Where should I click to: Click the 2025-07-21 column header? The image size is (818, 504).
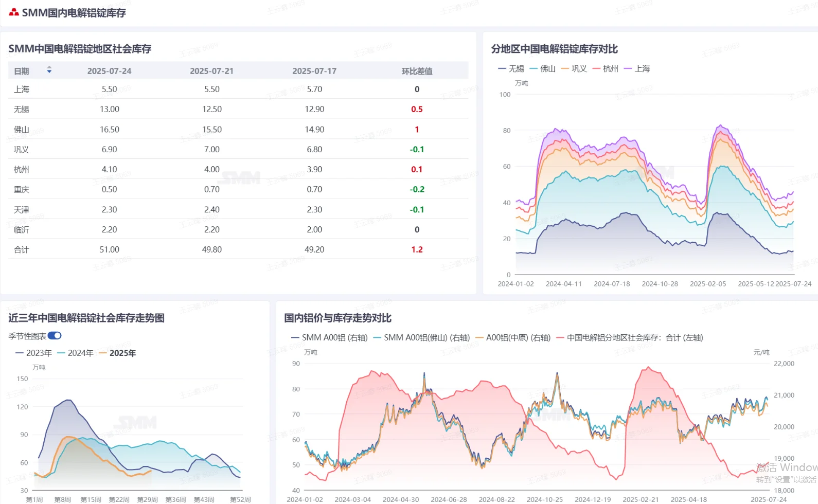click(x=211, y=71)
